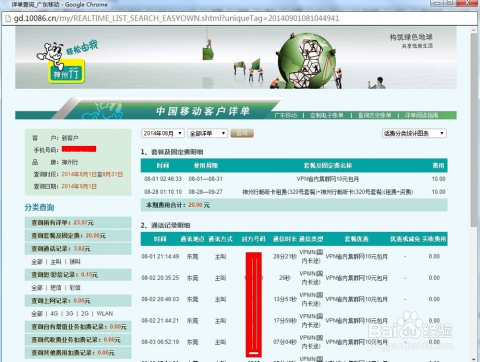Viewport: 480px width, 362px height.
Task: Open the 2014年08月 month dropdown
Action: [163, 133]
